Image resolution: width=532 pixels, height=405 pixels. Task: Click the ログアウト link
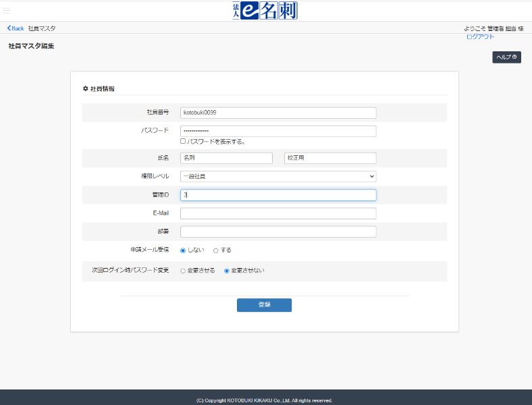[480, 36]
